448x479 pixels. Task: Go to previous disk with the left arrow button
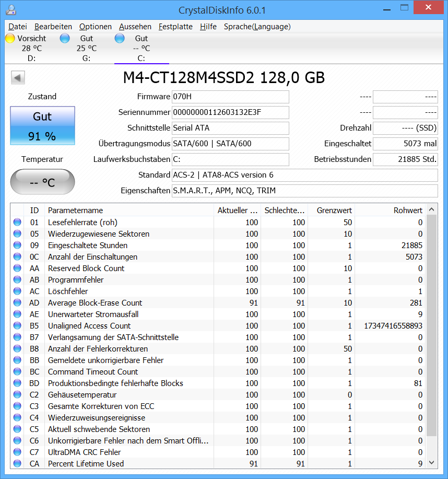18,78
